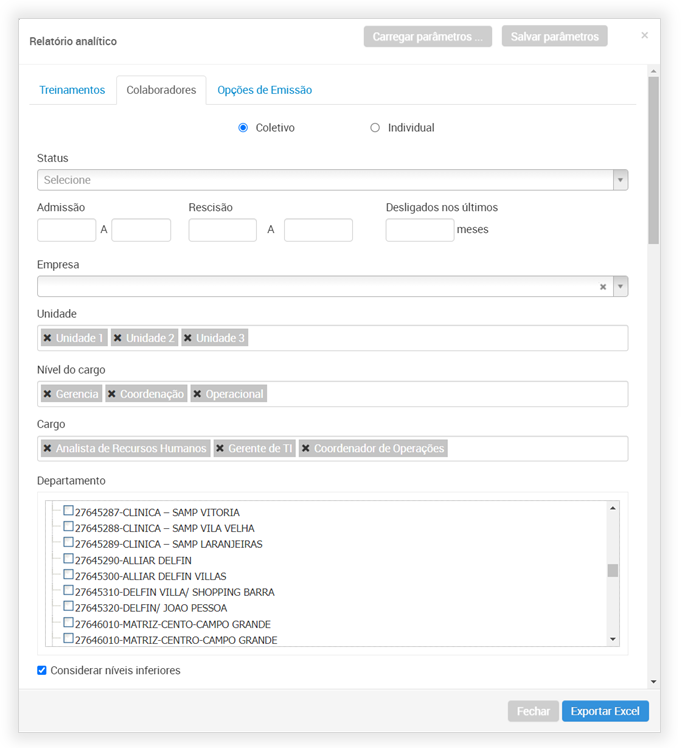Remove Analista de Recursos Humanos tag
The height and width of the screenshot is (748, 681).
pos(47,448)
